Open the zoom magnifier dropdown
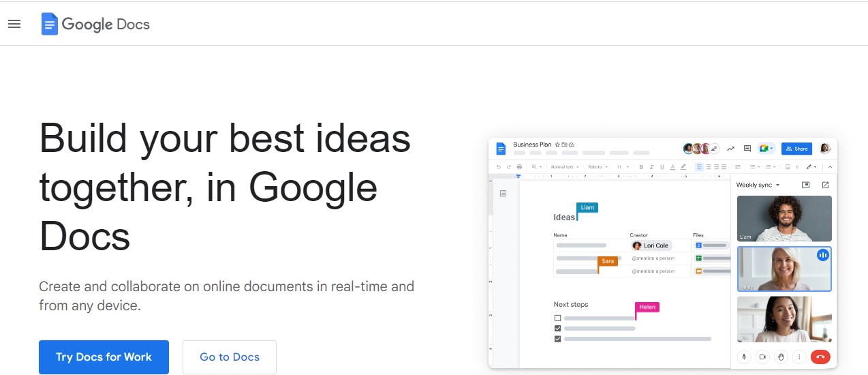This screenshot has width=868, height=375. click(536, 167)
